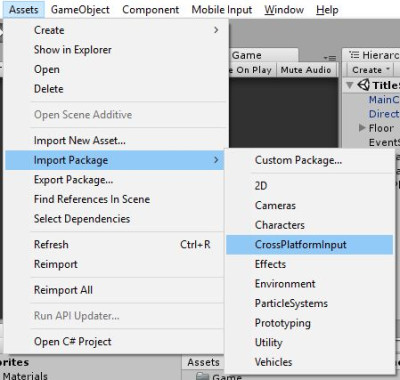The width and height of the screenshot is (400, 380).
Task: Click Open C# Project
Action: 73,342
